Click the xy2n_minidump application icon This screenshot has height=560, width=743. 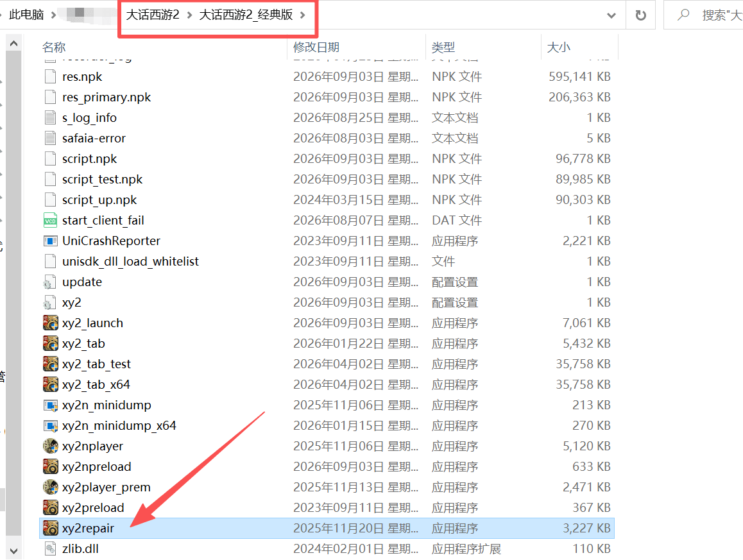click(x=50, y=405)
